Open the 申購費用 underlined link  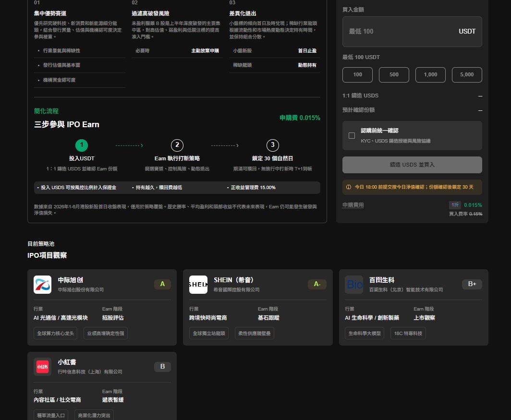pos(353,205)
